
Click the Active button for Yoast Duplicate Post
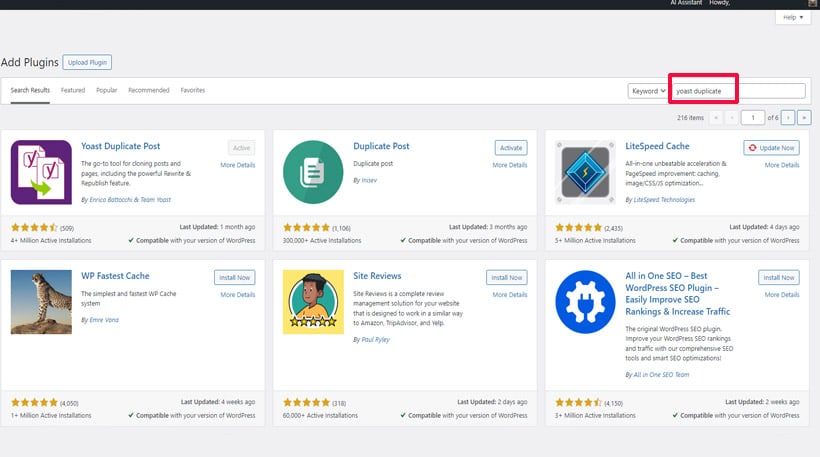tap(242, 148)
